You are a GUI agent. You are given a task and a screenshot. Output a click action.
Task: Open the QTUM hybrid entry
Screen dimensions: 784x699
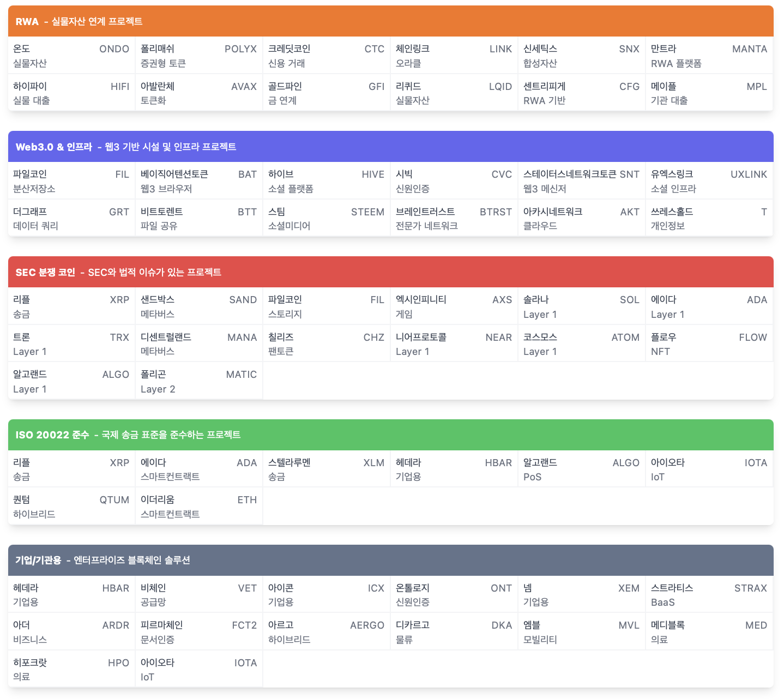click(71, 507)
